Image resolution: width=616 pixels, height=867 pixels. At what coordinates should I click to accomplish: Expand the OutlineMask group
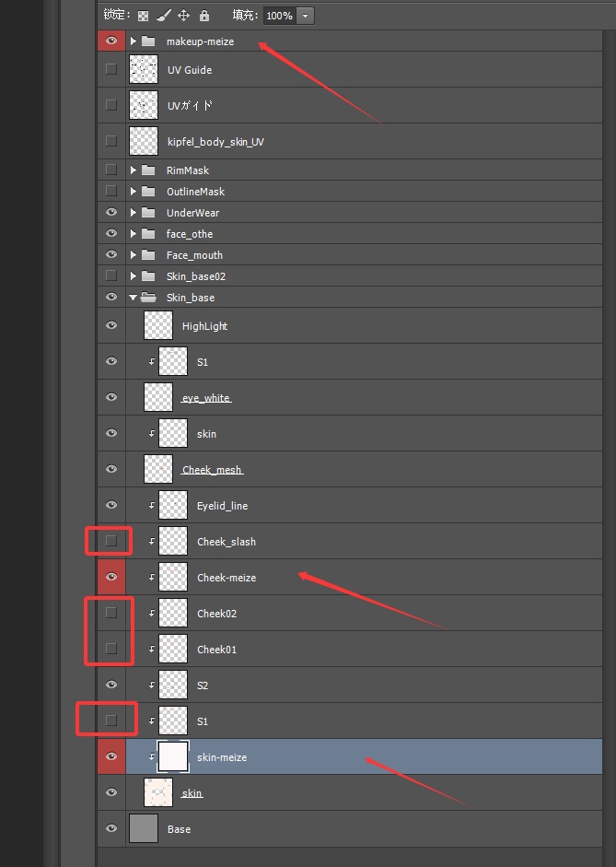click(133, 192)
